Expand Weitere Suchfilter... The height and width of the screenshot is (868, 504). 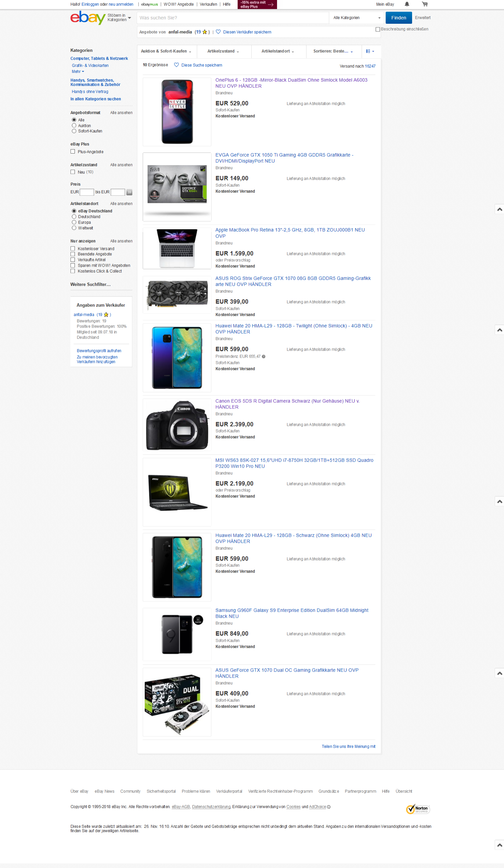91,285
